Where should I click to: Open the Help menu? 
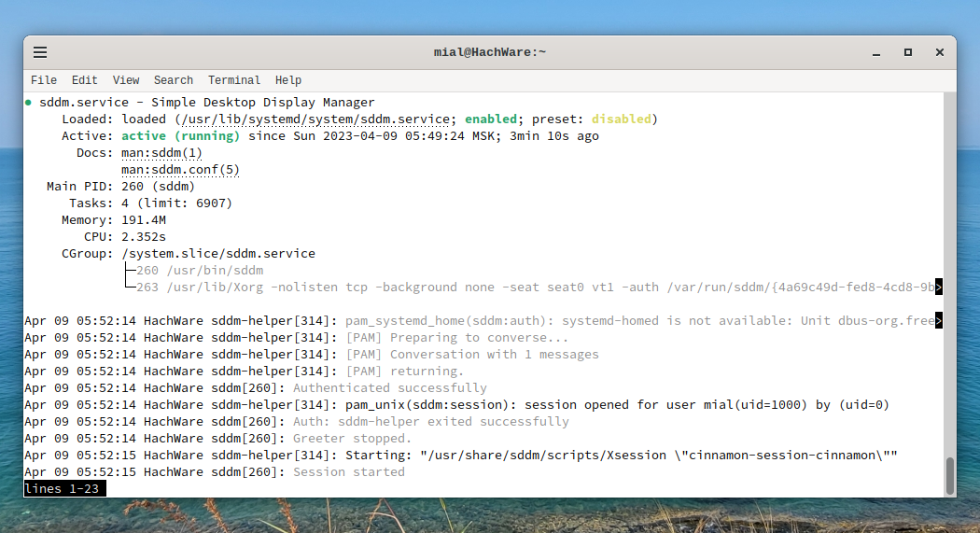click(x=288, y=80)
